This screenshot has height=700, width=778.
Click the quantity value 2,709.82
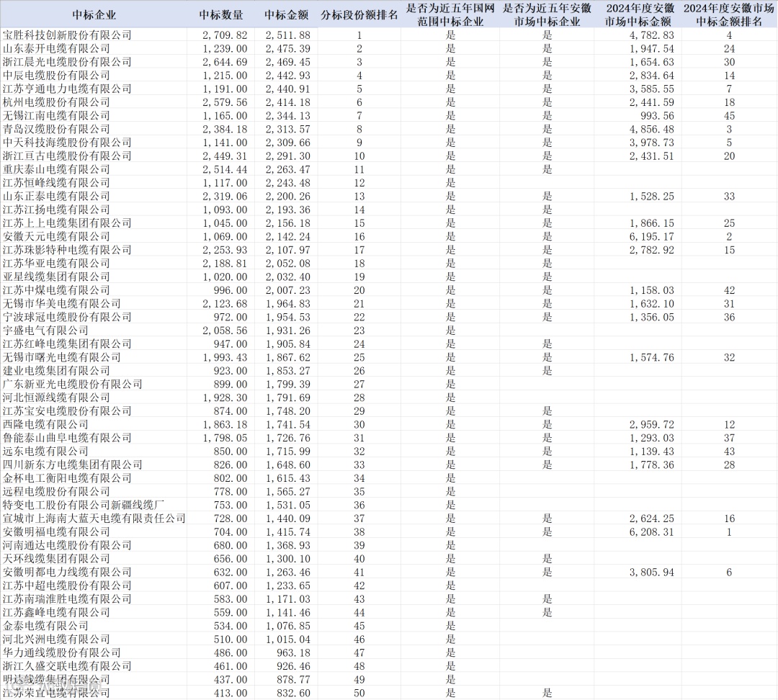225,35
